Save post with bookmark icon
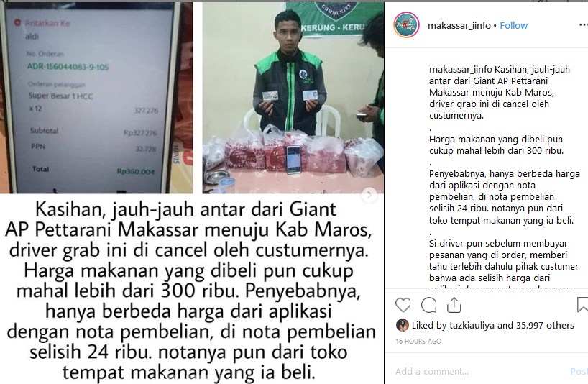This screenshot has width=588, height=384. (582, 304)
